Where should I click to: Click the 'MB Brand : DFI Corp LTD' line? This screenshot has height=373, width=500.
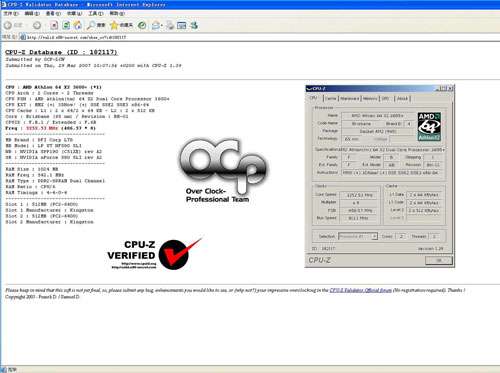pos(39,140)
